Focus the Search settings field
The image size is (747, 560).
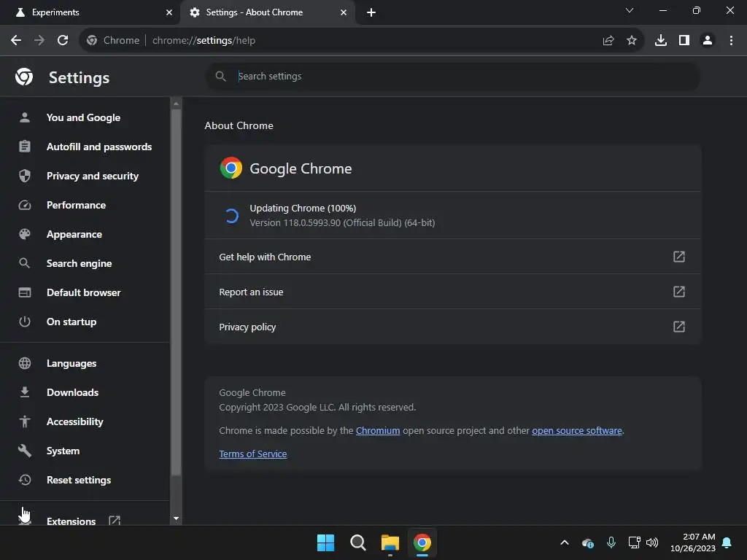[452, 76]
